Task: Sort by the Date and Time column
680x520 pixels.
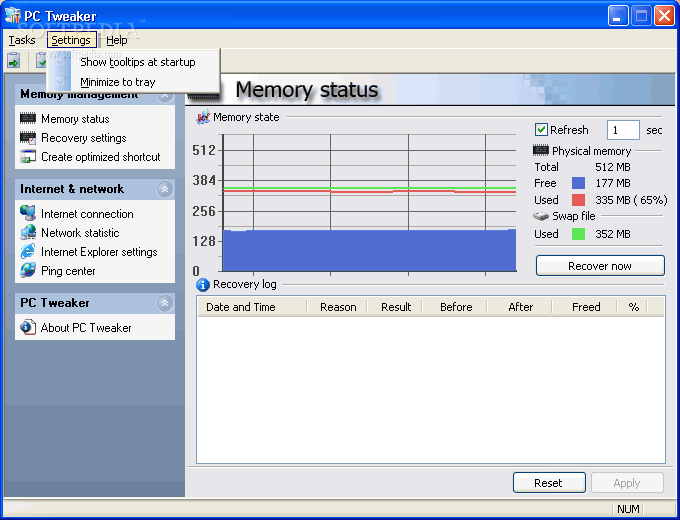Action: pos(252,307)
